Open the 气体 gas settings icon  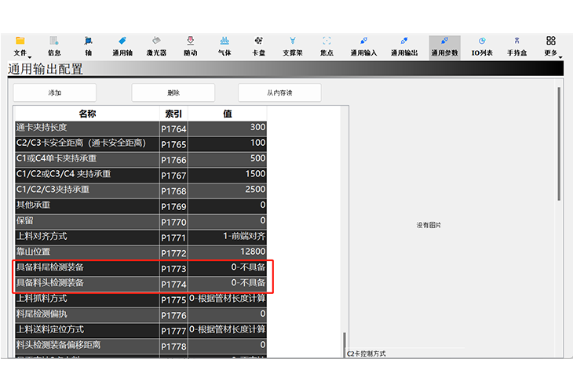pos(224,45)
